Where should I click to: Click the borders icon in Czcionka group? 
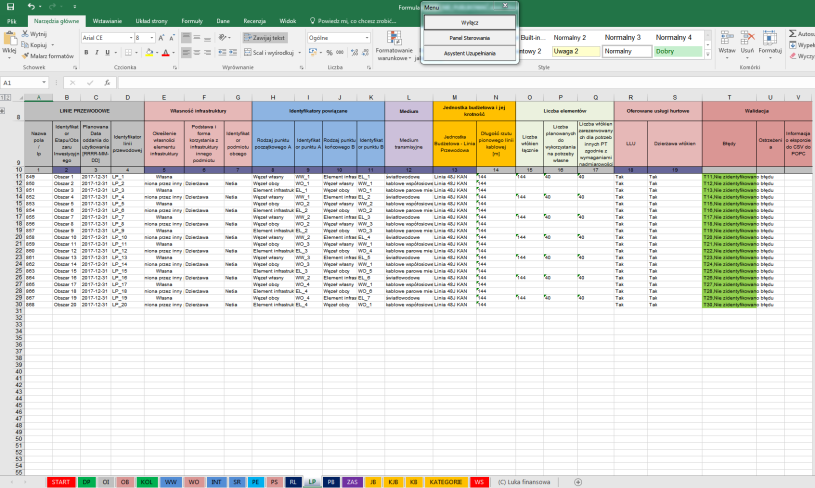click(x=128, y=52)
